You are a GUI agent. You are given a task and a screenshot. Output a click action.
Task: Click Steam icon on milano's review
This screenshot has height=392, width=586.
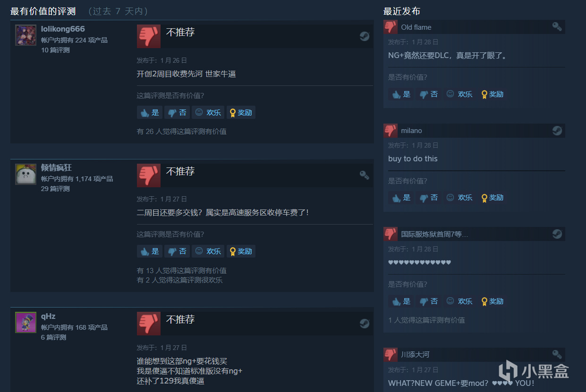pyautogui.click(x=557, y=131)
